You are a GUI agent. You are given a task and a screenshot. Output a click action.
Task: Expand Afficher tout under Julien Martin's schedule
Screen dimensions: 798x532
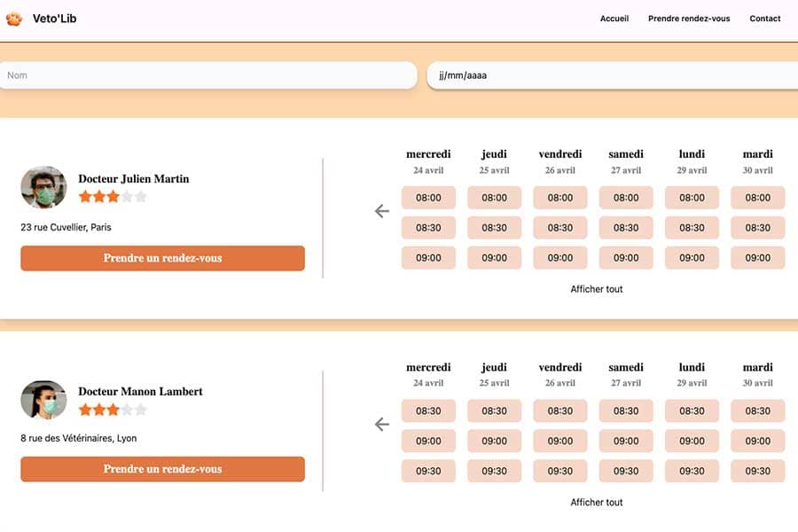tap(597, 289)
